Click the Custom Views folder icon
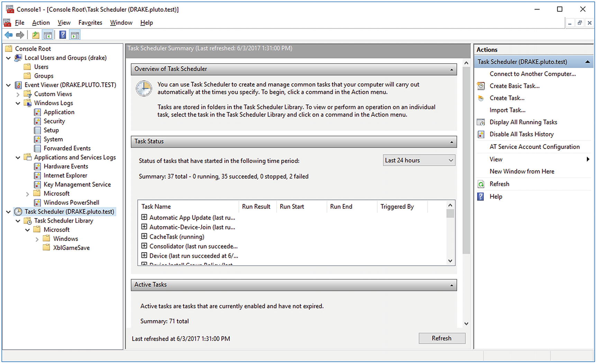The width and height of the screenshot is (597, 364). pos(28,94)
